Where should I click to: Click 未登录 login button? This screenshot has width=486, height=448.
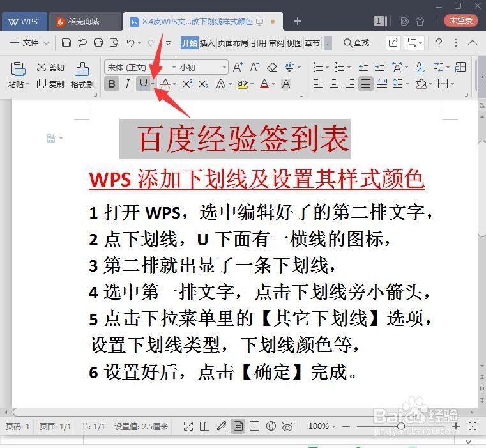(460, 20)
